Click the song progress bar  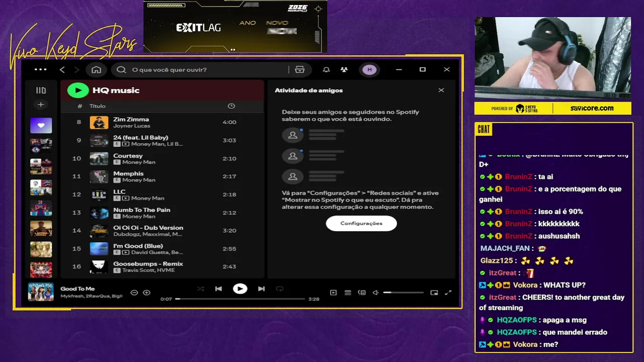click(240, 299)
